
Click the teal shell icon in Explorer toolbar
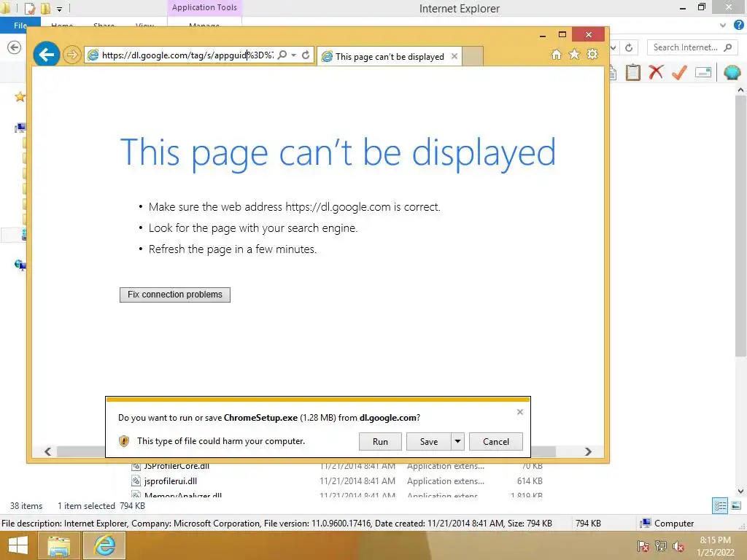point(732,72)
